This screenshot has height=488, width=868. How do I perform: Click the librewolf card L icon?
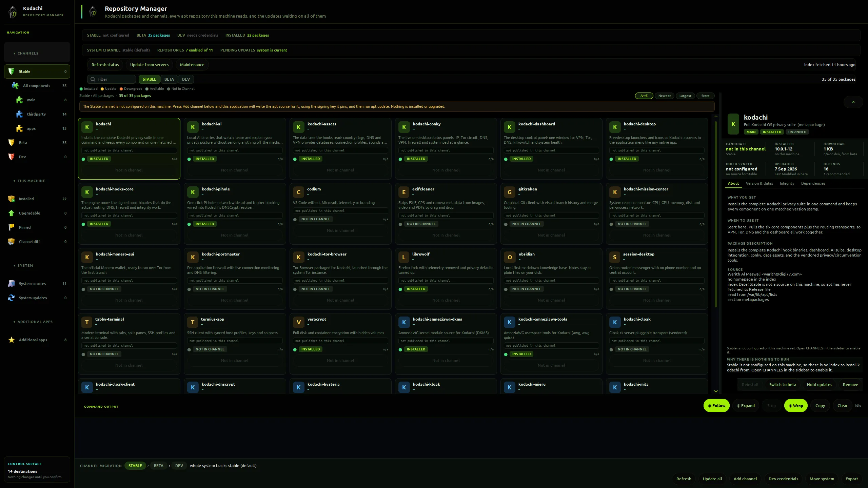[404, 257]
